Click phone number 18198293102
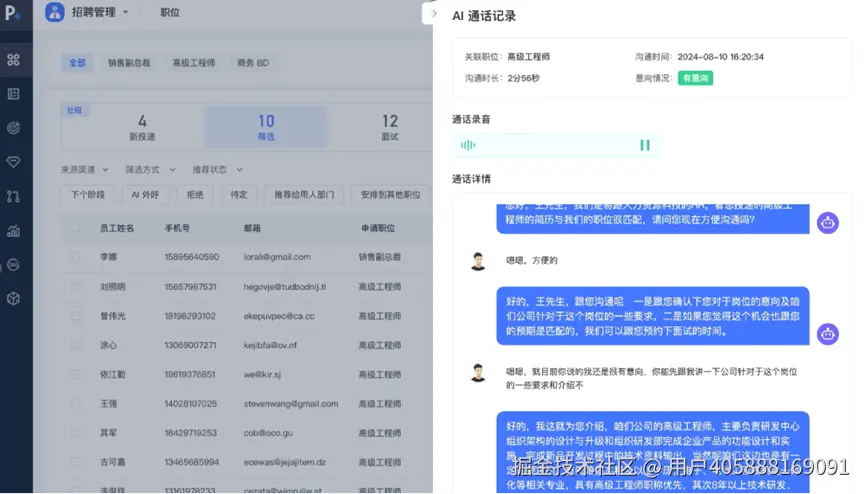 point(190,316)
